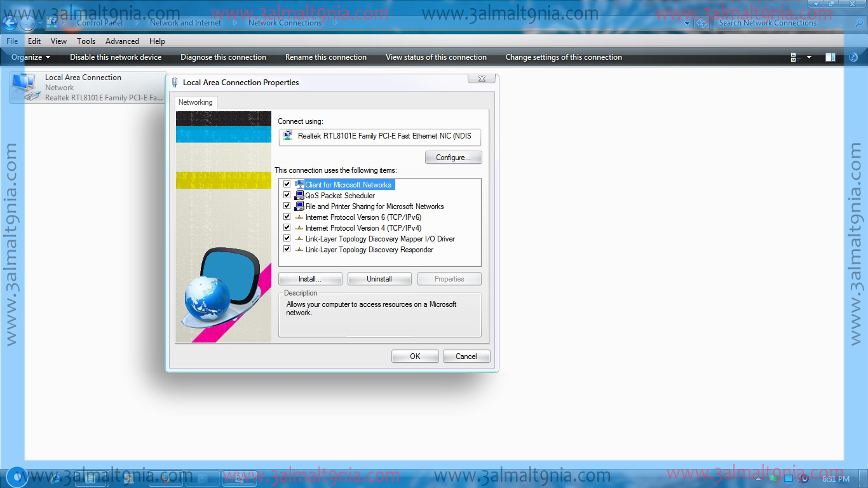Click the Configure... button
868x488 pixels.
pyautogui.click(x=453, y=158)
